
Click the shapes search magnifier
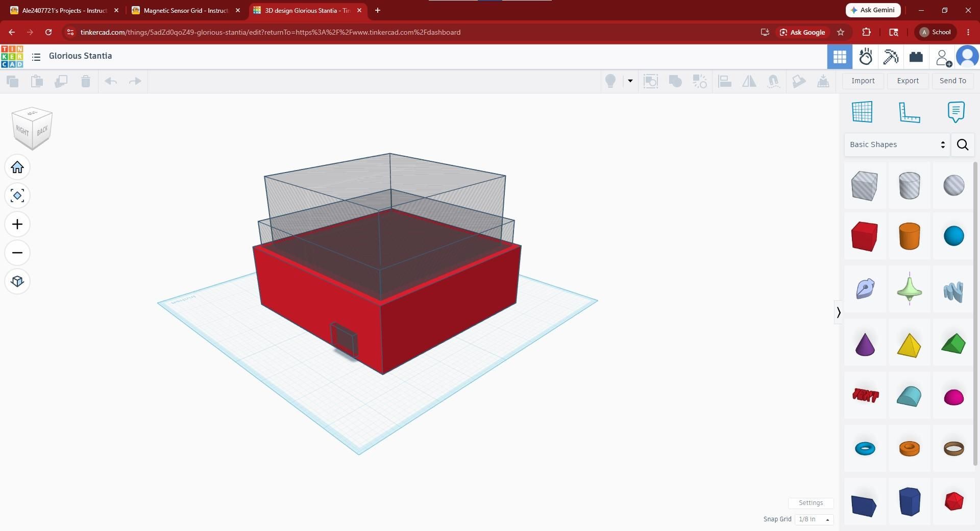click(x=963, y=144)
